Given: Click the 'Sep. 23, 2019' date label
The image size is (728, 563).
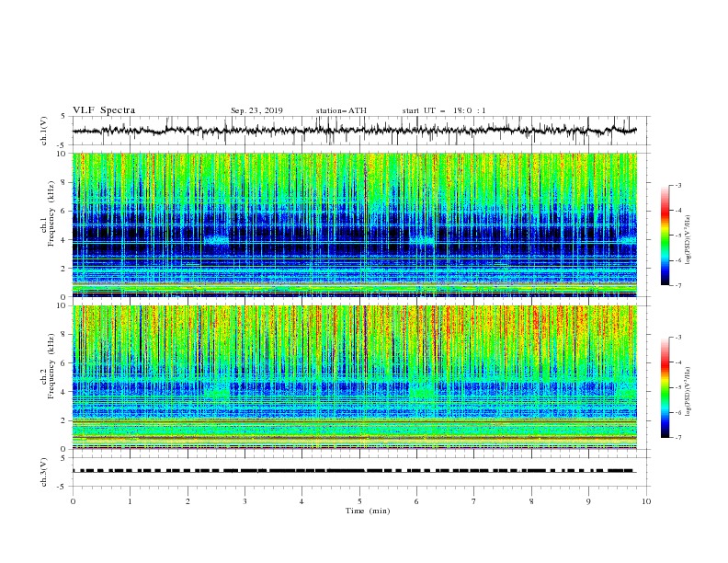Looking at the screenshot, I should (x=256, y=110).
